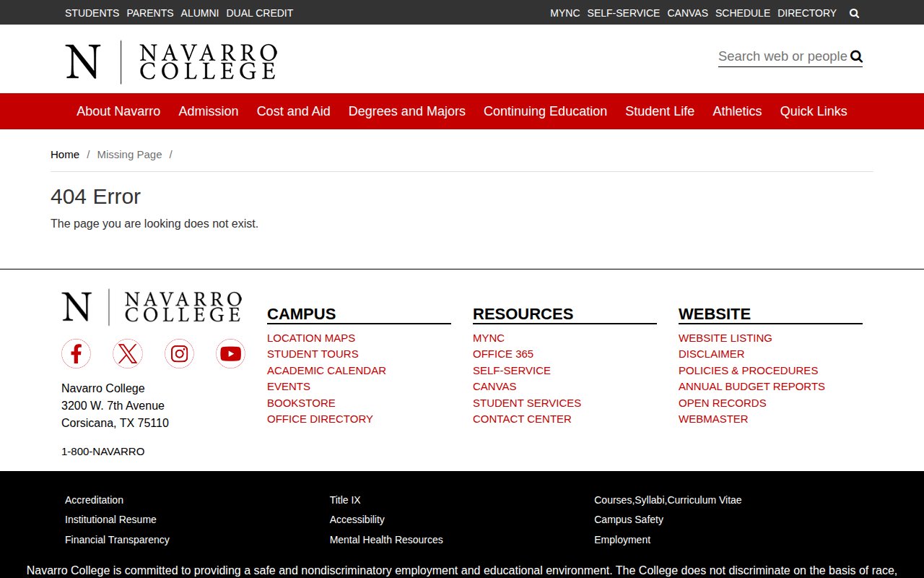
Task: Click the search magnifier in top bar
Action: pyautogui.click(x=854, y=13)
